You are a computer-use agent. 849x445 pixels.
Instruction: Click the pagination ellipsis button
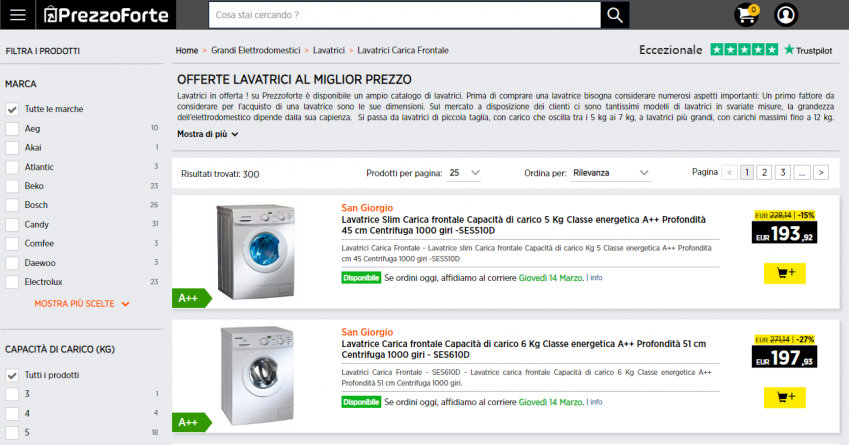click(x=802, y=173)
